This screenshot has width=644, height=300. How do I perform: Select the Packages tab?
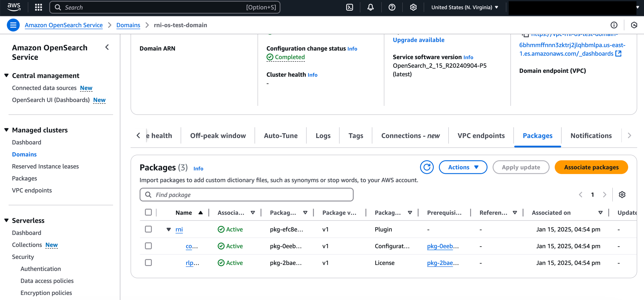538,136
